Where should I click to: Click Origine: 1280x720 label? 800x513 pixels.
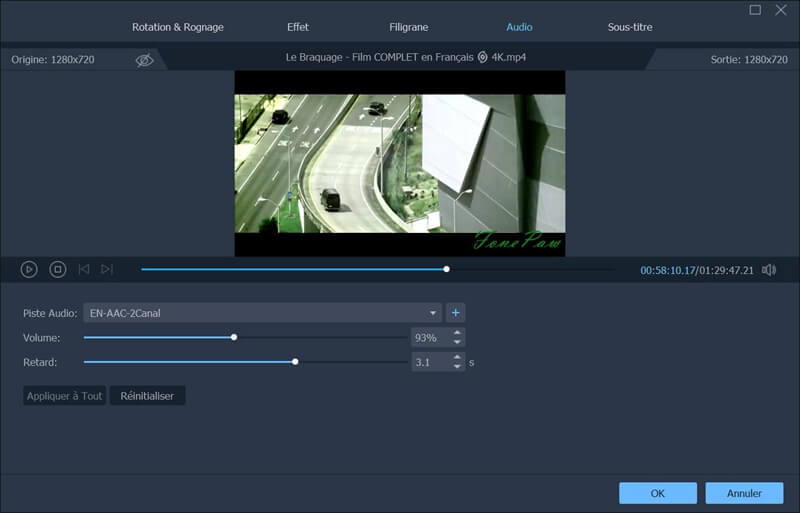click(x=53, y=60)
